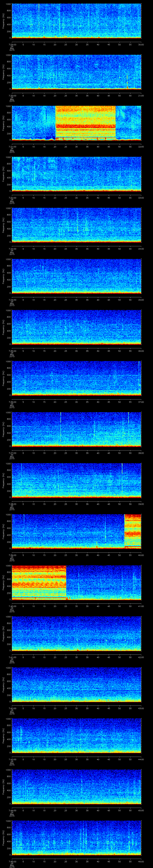Select the spectrogram panel starting at 7:33:00

coord(76,225)
